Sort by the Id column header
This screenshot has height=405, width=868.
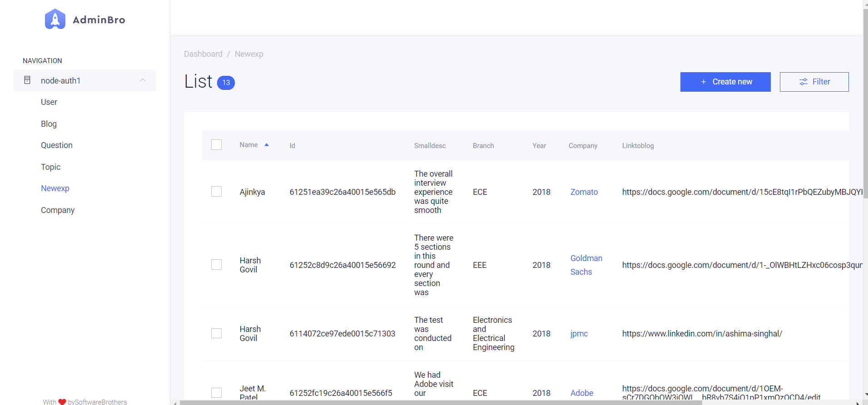293,146
